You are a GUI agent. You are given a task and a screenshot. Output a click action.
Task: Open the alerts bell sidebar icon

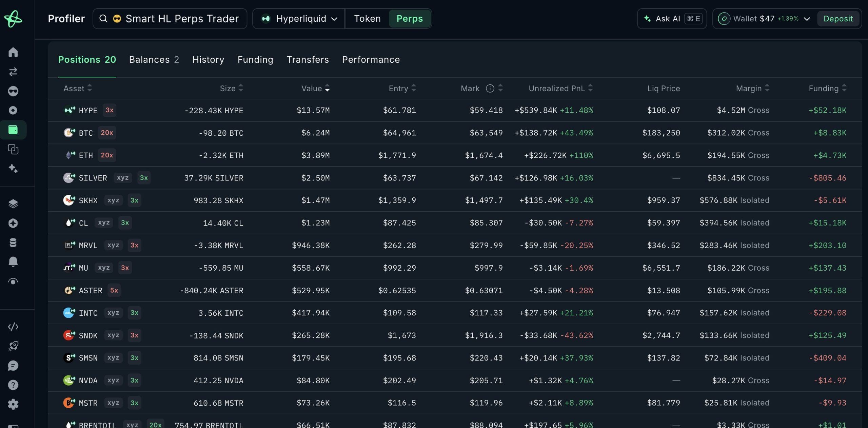(x=13, y=262)
